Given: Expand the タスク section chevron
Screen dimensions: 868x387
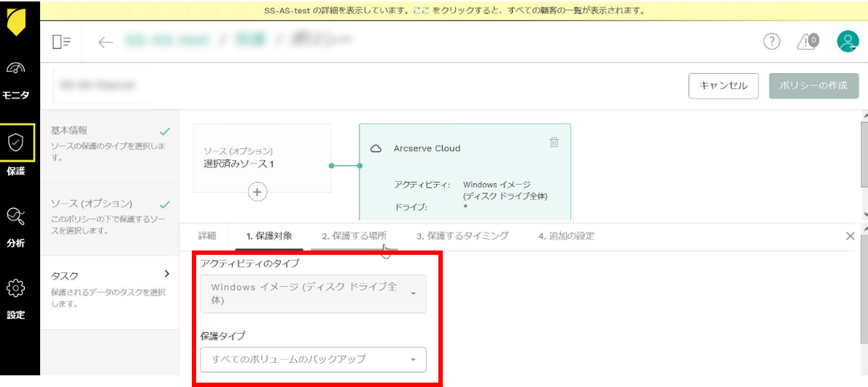Looking at the screenshot, I should (166, 274).
